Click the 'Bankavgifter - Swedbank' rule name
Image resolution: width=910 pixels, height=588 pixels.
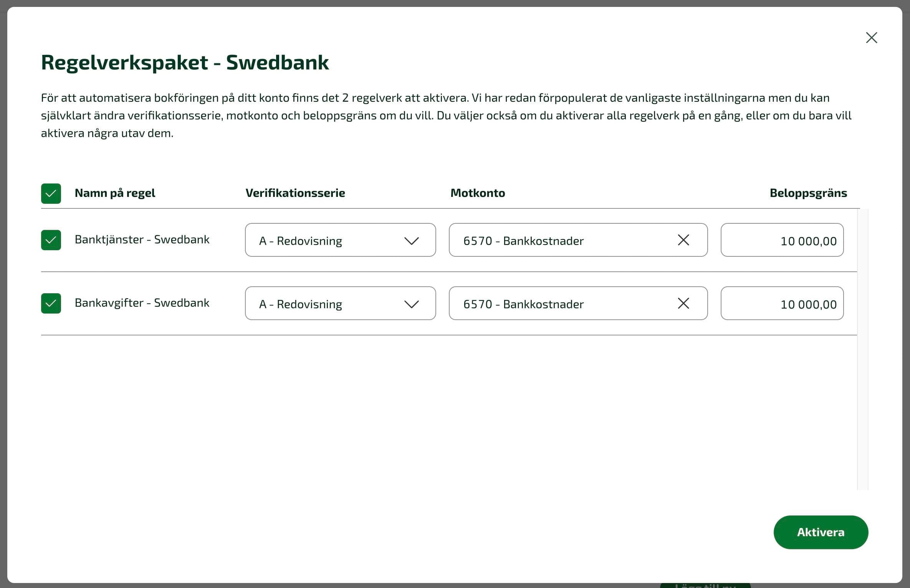[x=142, y=303]
